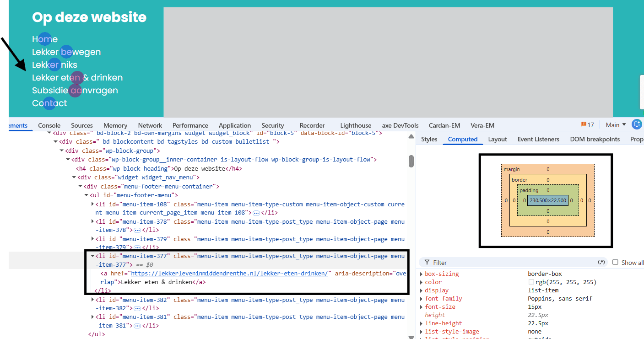The image size is (644, 339).
Task: Collapse the menu-item-377 li node
Action: click(93, 256)
